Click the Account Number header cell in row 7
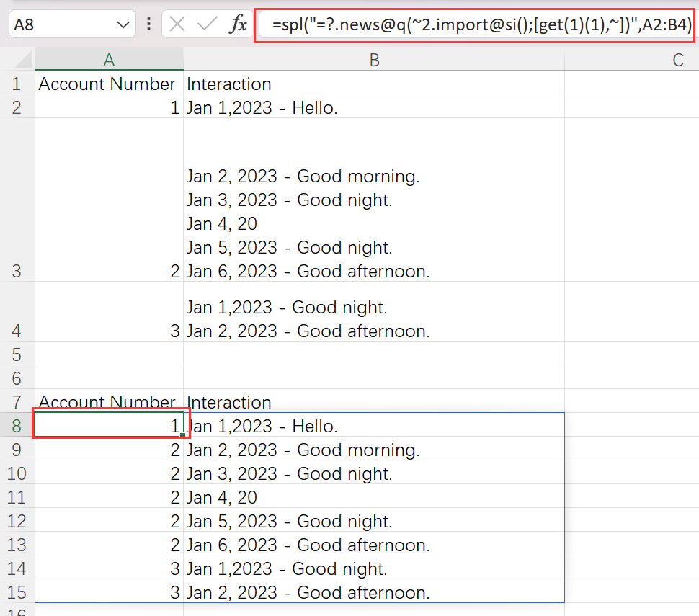This screenshot has height=616, width=699. point(107,402)
